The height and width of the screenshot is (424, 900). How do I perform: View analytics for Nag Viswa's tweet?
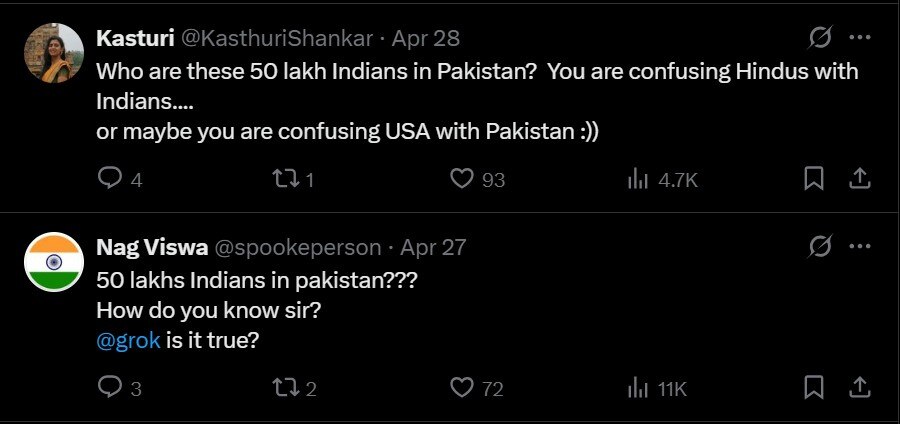638,388
